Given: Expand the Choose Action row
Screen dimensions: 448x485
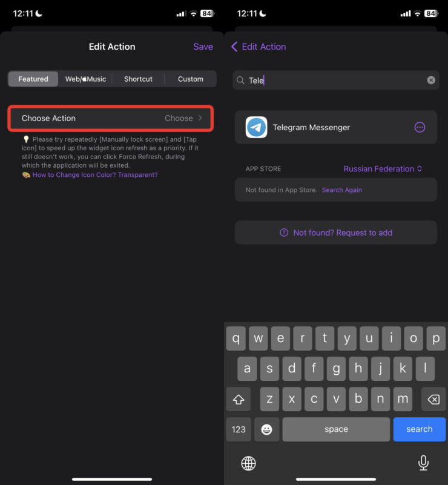Looking at the screenshot, I should [x=110, y=118].
